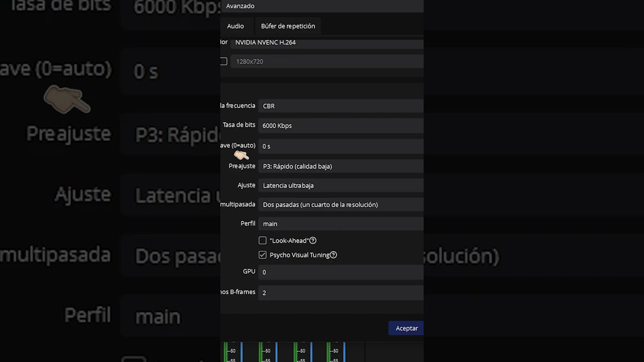The height and width of the screenshot is (362, 644).
Task: Enable the Look-Ahead checkbox
Action: point(263,241)
